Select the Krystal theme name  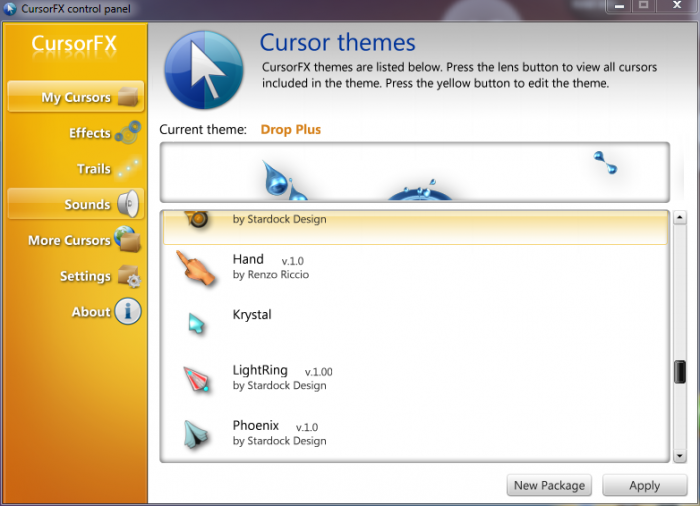tap(252, 315)
